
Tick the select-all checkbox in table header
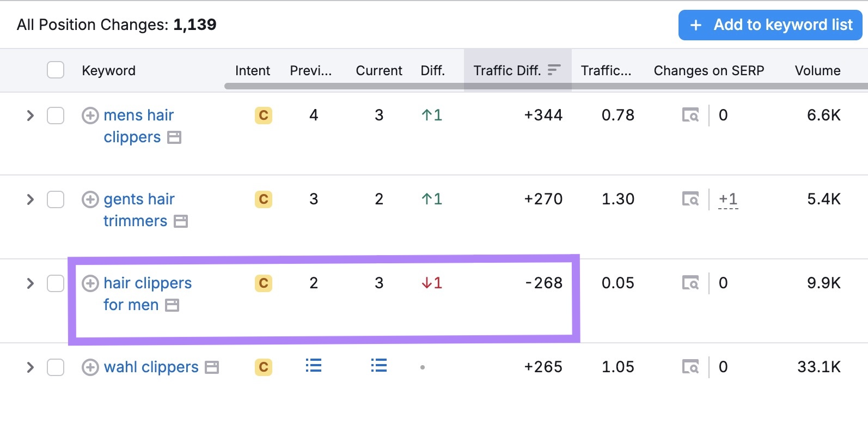pos(56,70)
